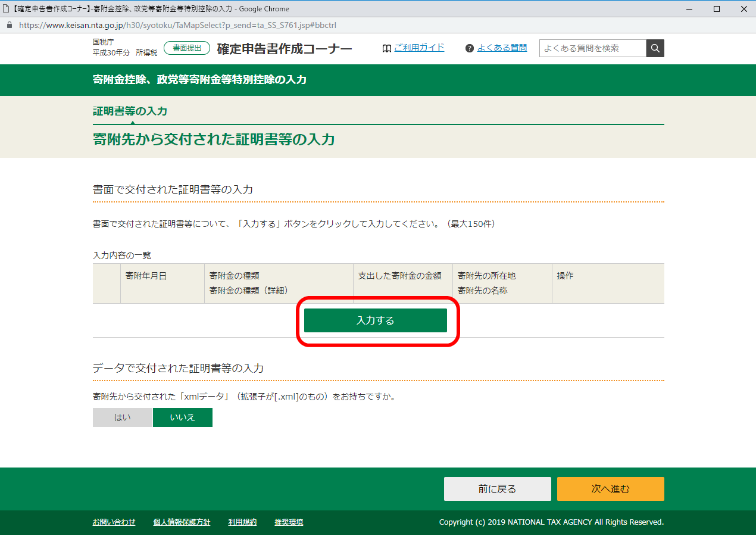The width and height of the screenshot is (756, 536).
Task: Go back with 前に戻る button
Action: (x=497, y=489)
